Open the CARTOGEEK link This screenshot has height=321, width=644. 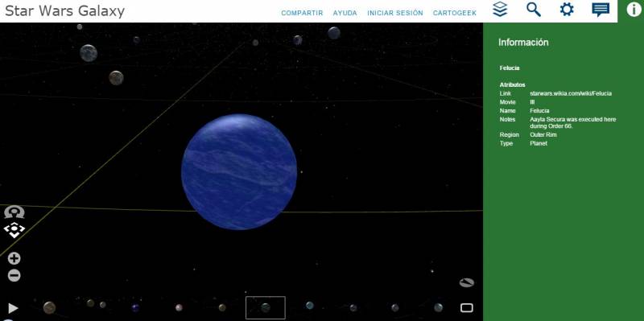click(455, 13)
